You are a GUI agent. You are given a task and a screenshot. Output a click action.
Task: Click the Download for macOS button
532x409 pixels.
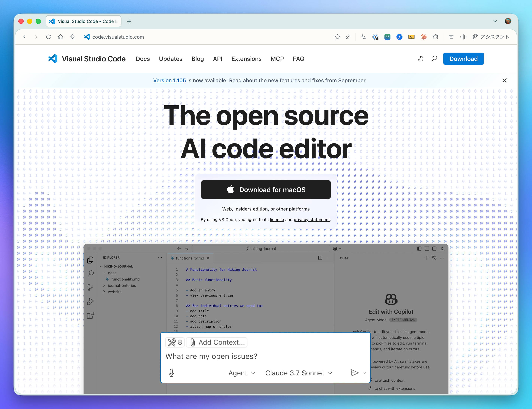266,190
